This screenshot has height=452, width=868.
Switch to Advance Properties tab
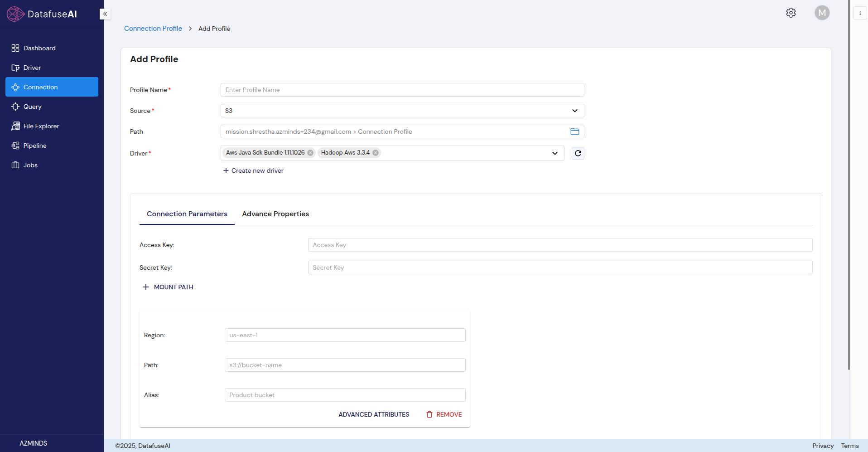click(275, 214)
